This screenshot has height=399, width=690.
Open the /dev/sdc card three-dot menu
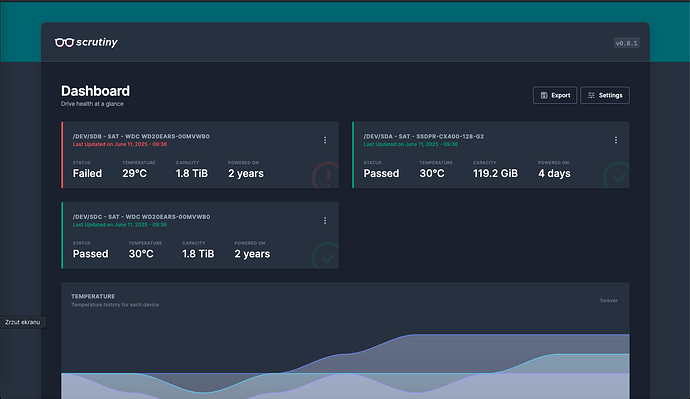[325, 220]
